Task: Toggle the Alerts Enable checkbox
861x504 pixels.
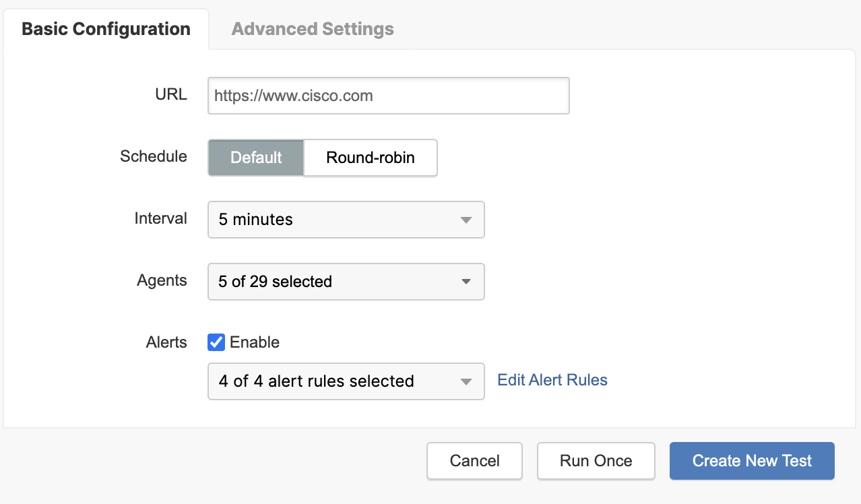Action: (x=216, y=342)
